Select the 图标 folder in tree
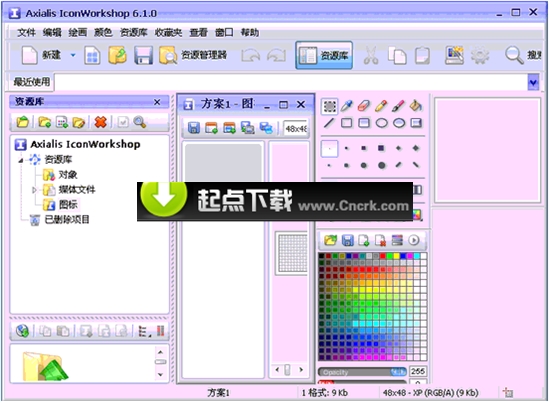The image size is (550, 403). (x=60, y=204)
